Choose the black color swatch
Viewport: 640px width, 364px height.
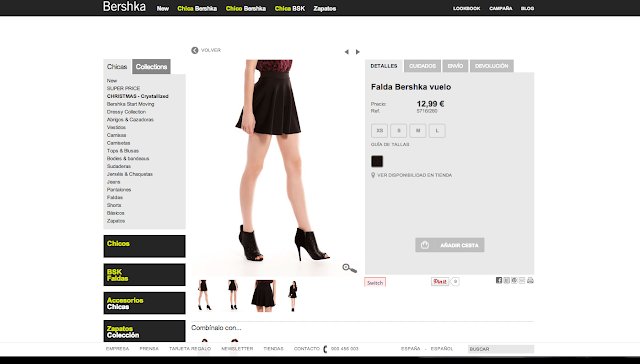[377, 161]
